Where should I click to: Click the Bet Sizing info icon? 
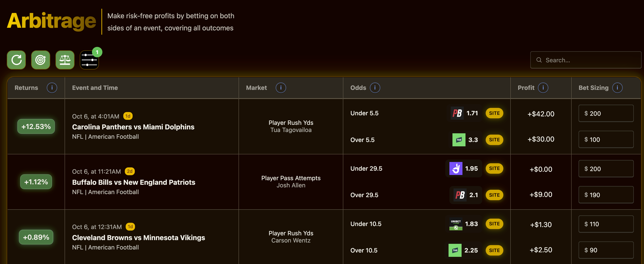[617, 88]
